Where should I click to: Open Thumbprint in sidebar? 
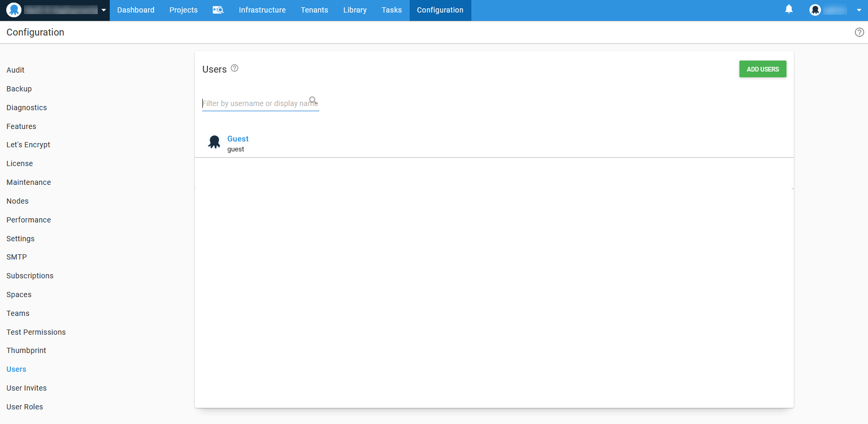pyautogui.click(x=26, y=350)
